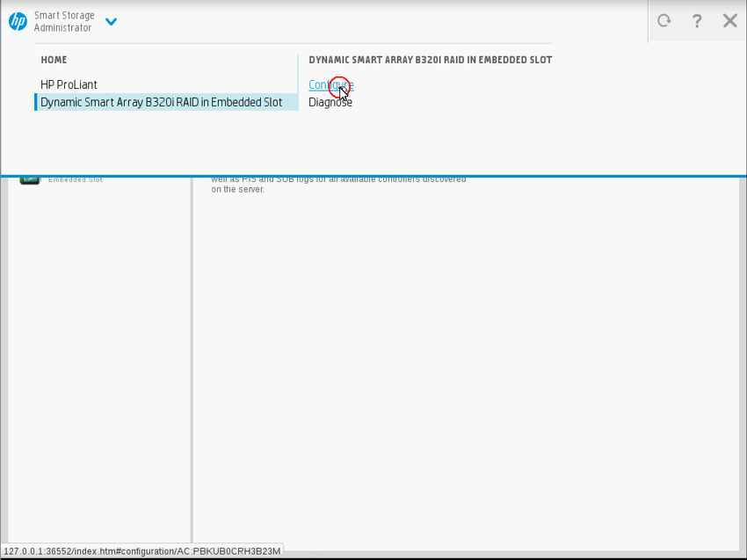747x560 pixels.
Task: Close Smart Storage Administrator with X icon
Action: pos(729,21)
